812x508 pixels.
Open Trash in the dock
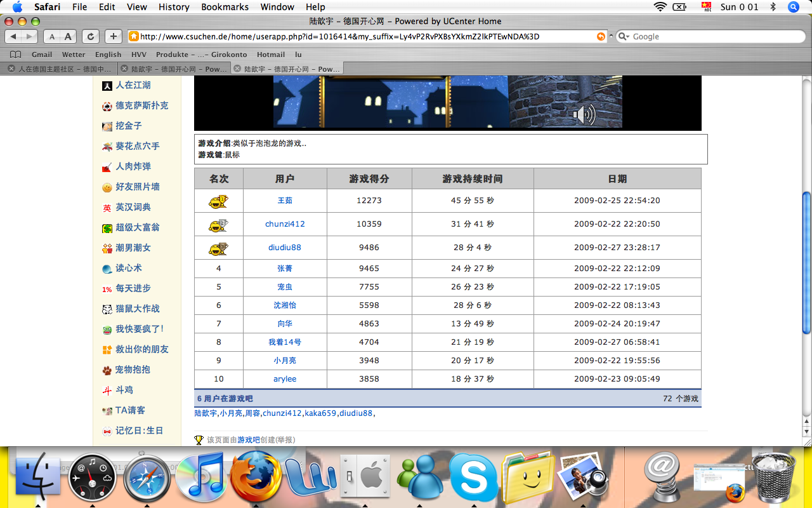coord(773,476)
